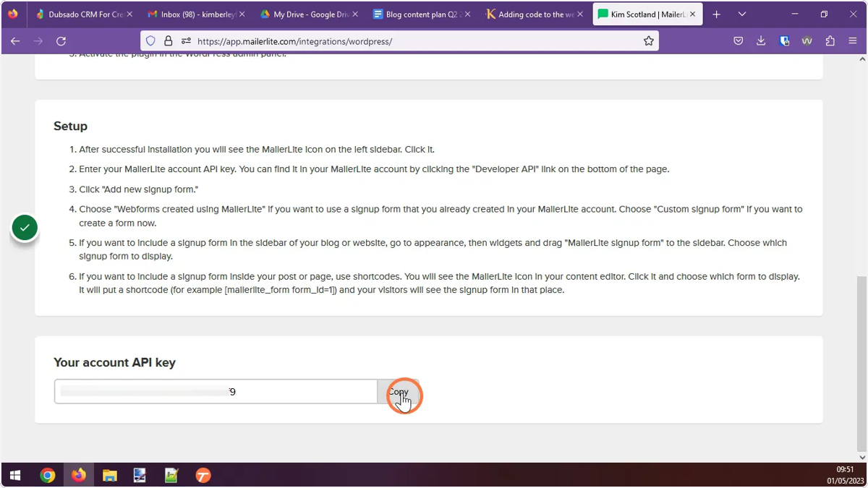Click the Firefox taskbar icon
The height and width of the screenshot is (488, 868).
[x=78, y=475]
